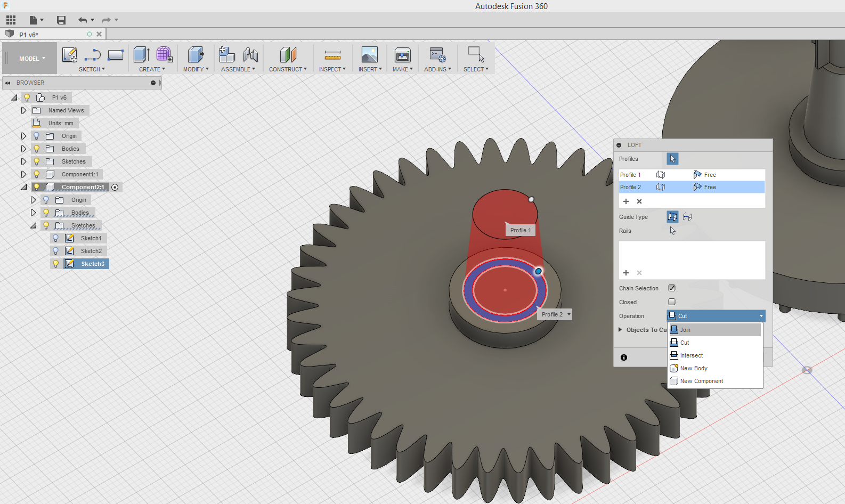The height and width of the screenshot is (504, 845).
Task: Click the empty Rails list box
Action: coord(692,254)
